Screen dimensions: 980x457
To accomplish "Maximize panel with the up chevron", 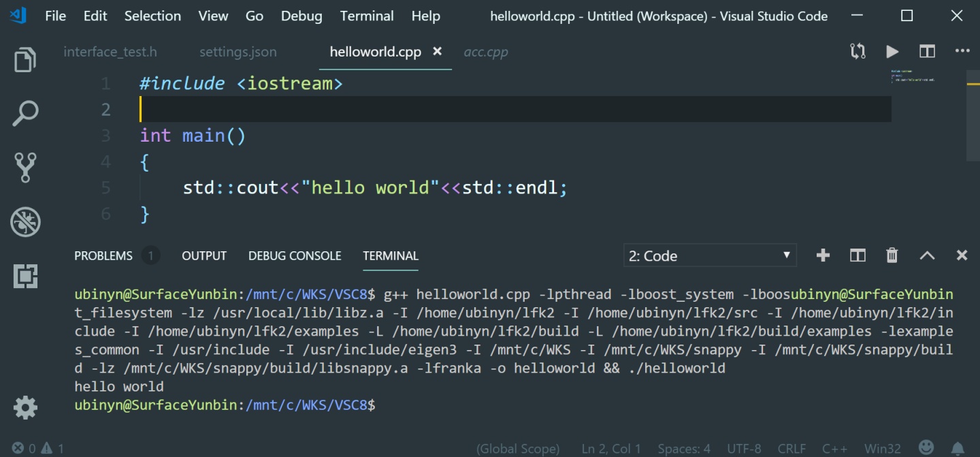I will 927,255.
